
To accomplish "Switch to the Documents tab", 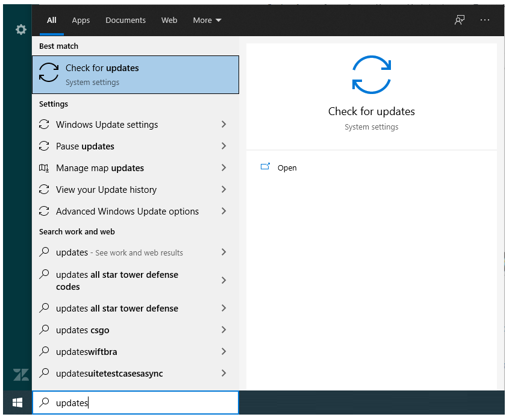I will [x=125, y=20].
